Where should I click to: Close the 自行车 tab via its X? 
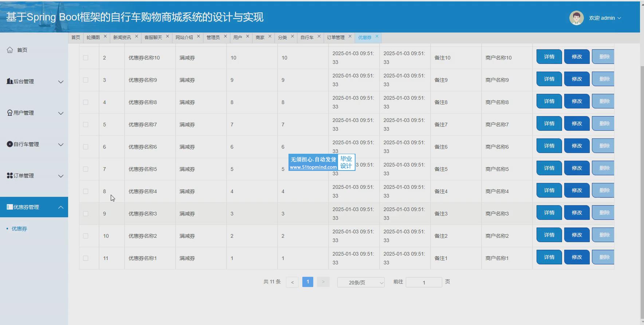(x=319, y=36)
